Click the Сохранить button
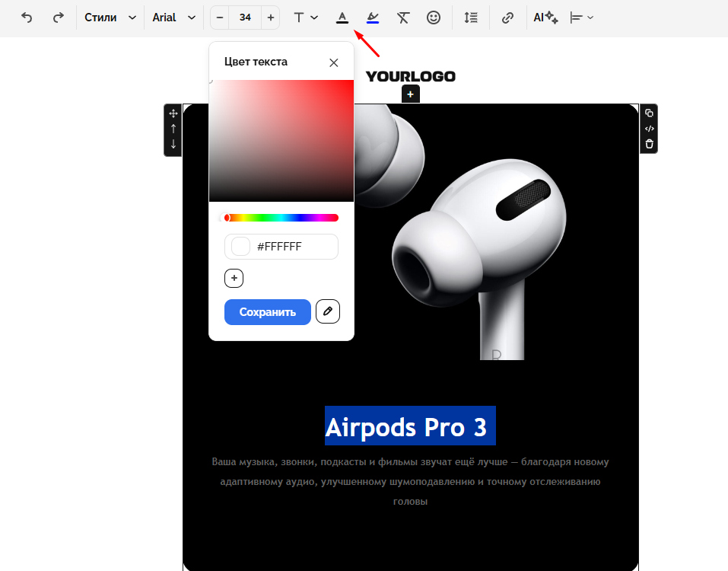728x571 pixels. click(267, 312)
